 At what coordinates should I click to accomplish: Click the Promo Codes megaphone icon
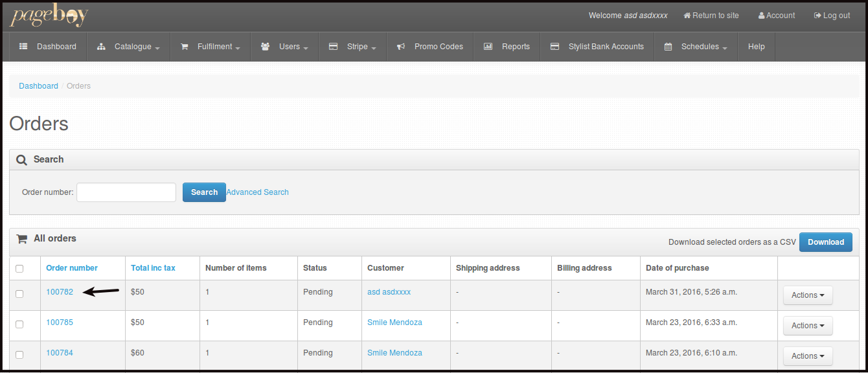[x=401, y=47]
